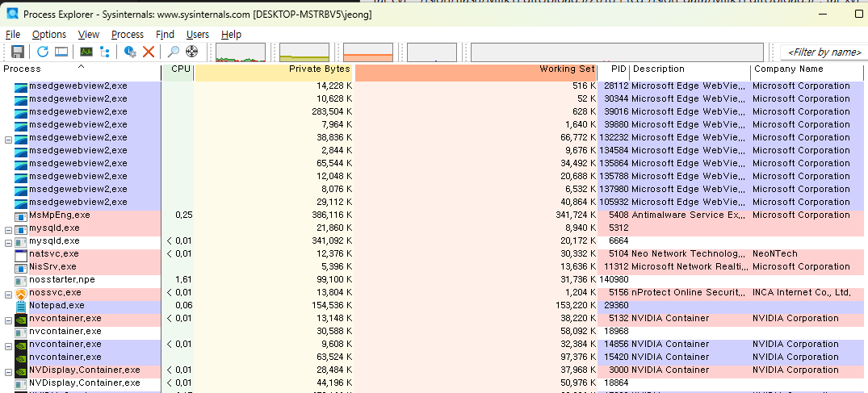Screen dimensions: 868x393
Task: Collapse the nvcontainer.exe PID 5132 tree node
Action: pyautogui.click(x=8, y=320)
